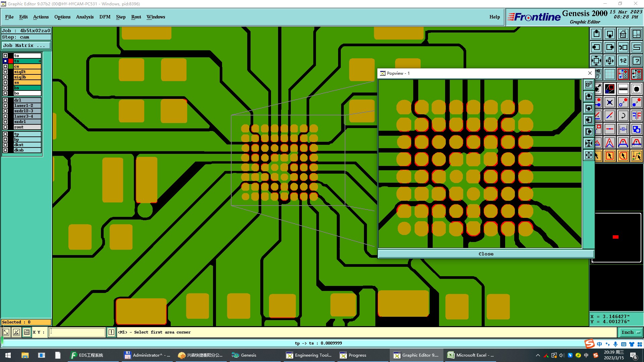Select the net selection arrow tool
The width and height of the screenshot is (644, 362).
coord(636,156)
